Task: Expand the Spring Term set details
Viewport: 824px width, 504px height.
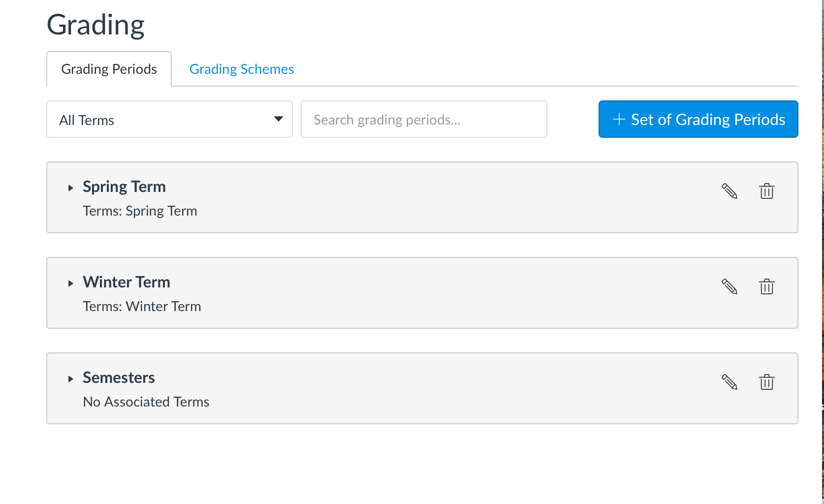Action: point(71,188)
